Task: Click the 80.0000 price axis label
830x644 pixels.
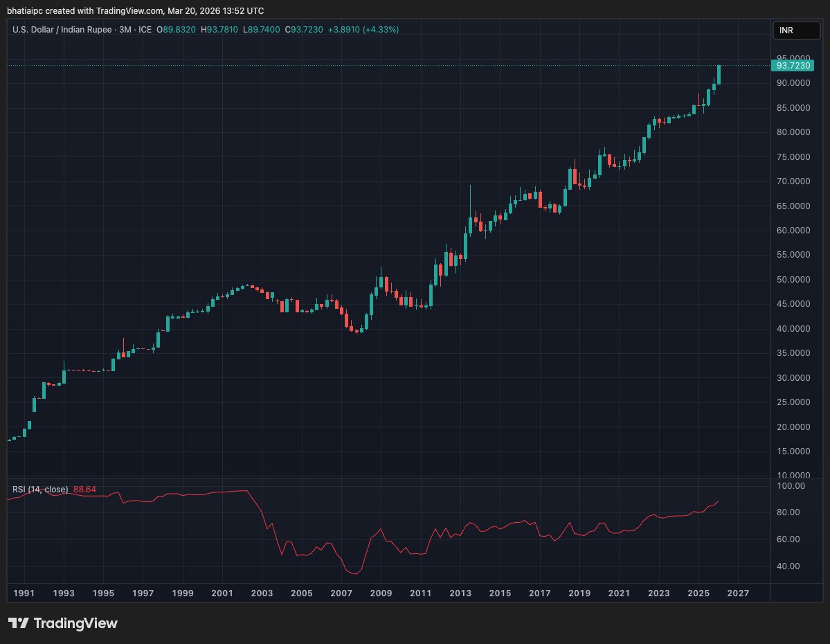Action: tap(793, 132)
